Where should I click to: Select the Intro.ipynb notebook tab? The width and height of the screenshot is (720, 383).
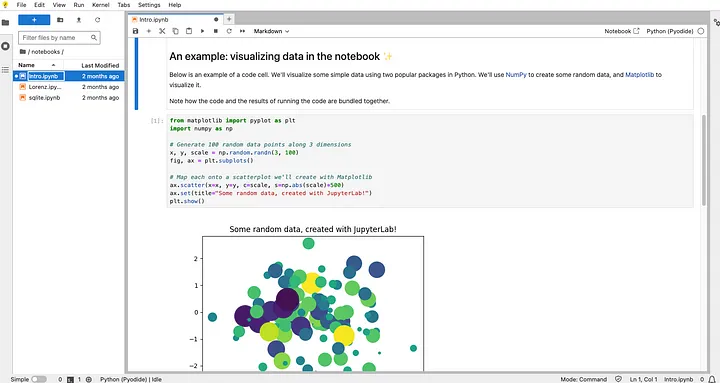coord(176,19)
